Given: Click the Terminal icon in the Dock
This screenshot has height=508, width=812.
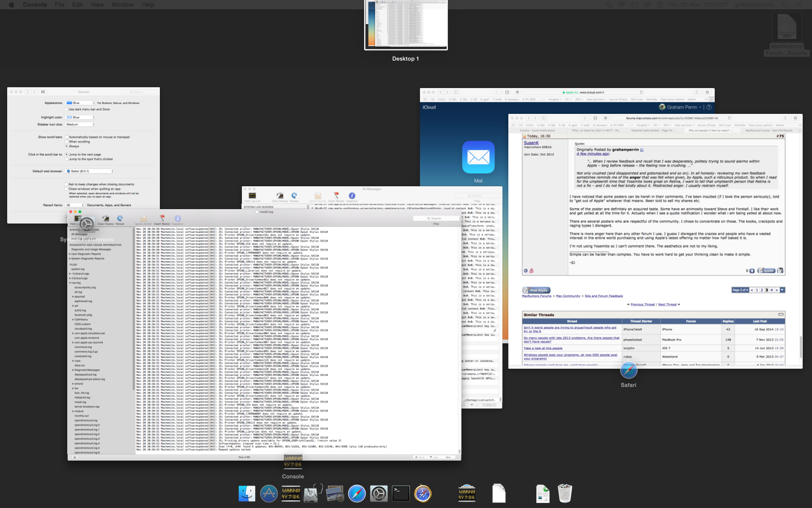Looking at the screenshot, I should [x=401, y=494].
